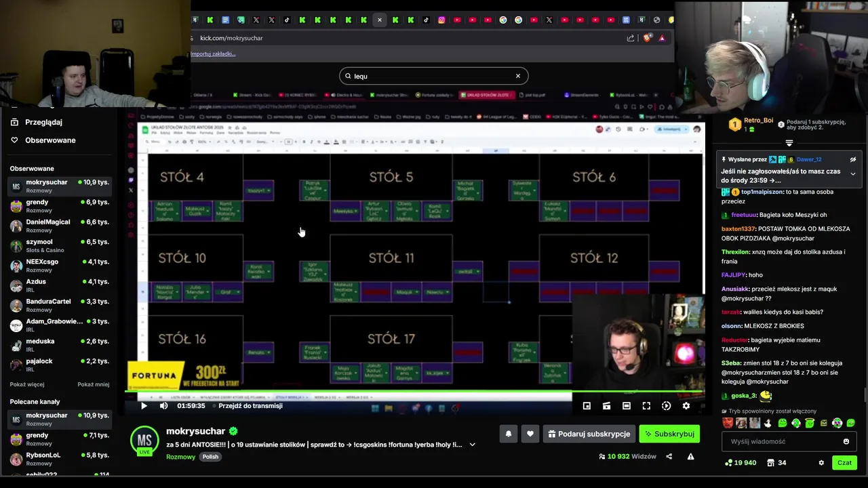The width and height of the screenshot is (868, 488).
Task: Click the Importuj zakładki link
Action: point(213,54)
